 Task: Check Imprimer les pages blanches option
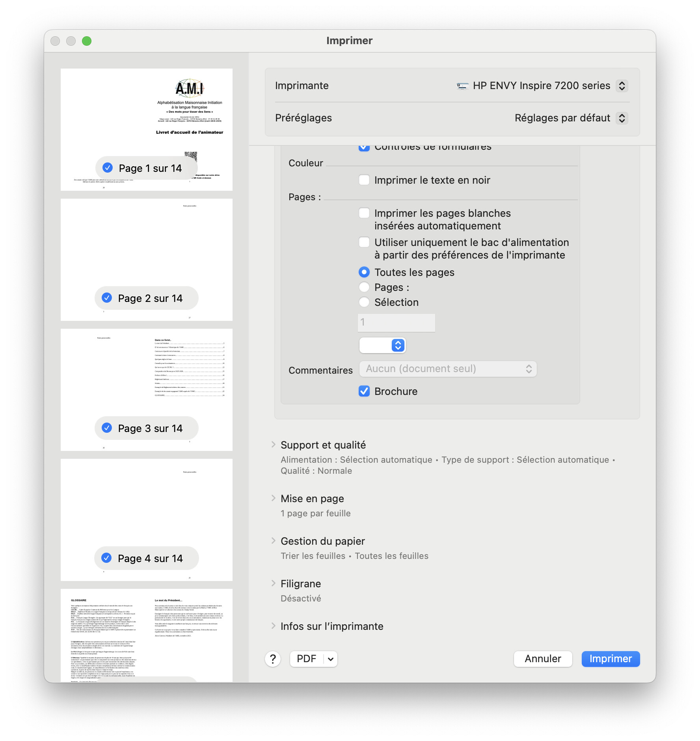pyautogui.click(x=364, y=213)
